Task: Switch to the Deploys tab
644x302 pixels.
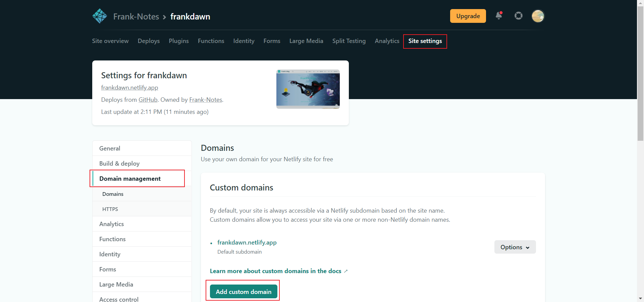Action: pos(149,41)
